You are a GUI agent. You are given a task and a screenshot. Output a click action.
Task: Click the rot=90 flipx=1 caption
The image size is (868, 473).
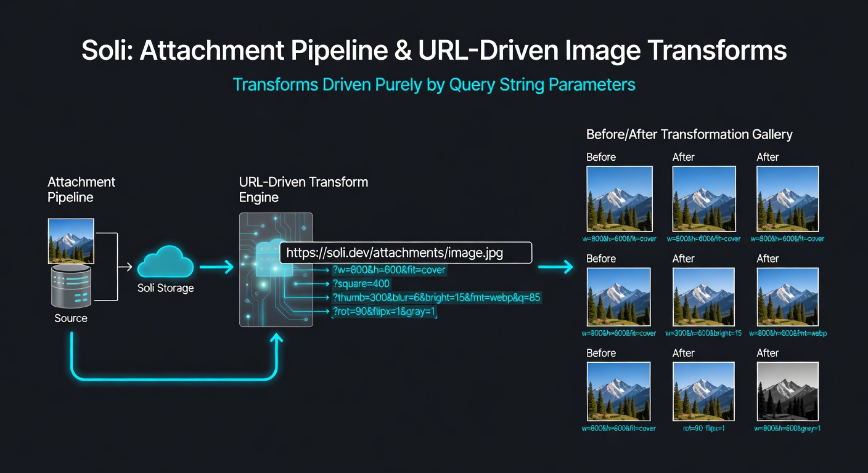703,428
